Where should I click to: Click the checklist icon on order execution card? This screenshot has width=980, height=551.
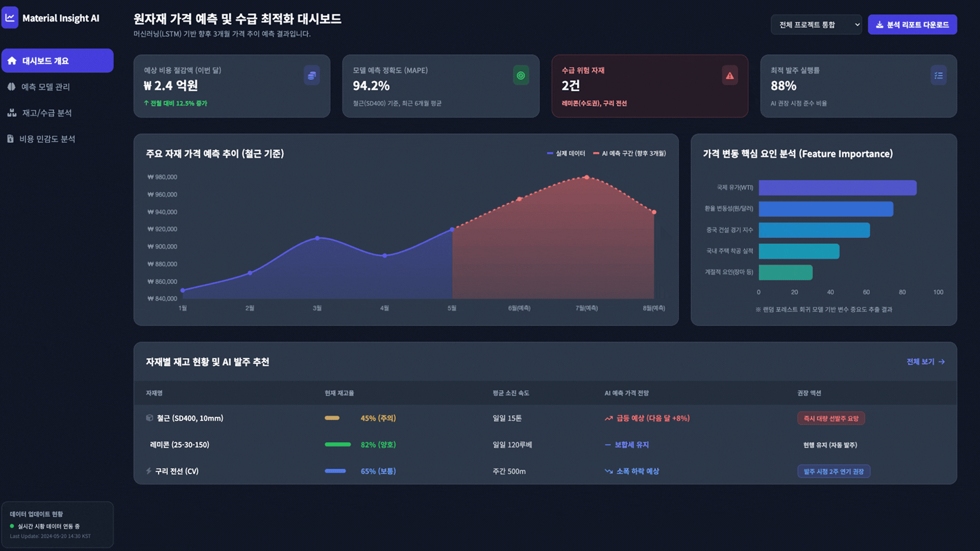tap(938, 76)
